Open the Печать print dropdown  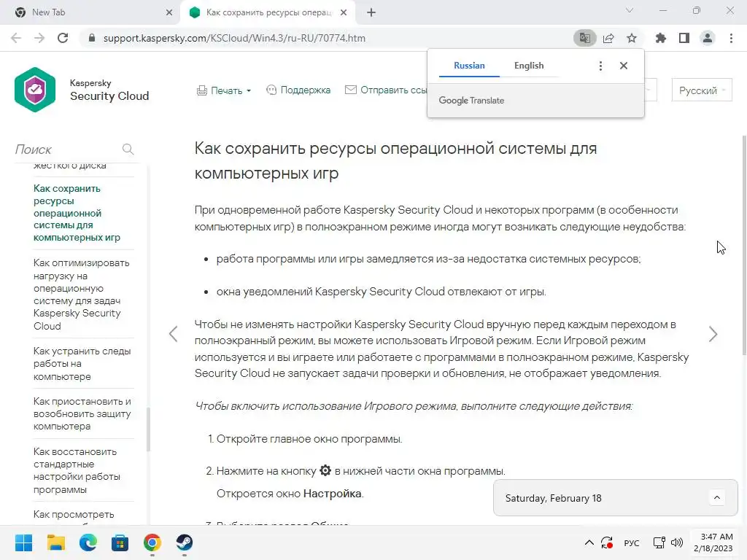[x=223, y=90]
